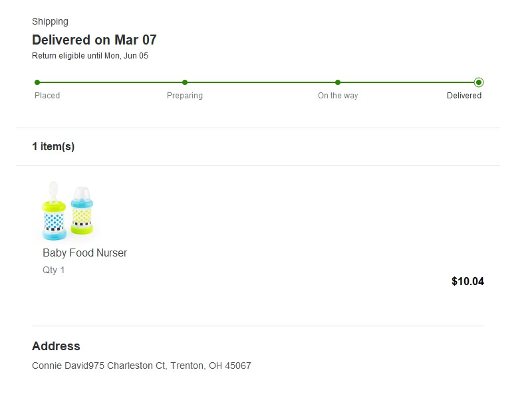Open the Baby Food Nurser product title
This screenshot has width=532, height=416.
point(85,253)
